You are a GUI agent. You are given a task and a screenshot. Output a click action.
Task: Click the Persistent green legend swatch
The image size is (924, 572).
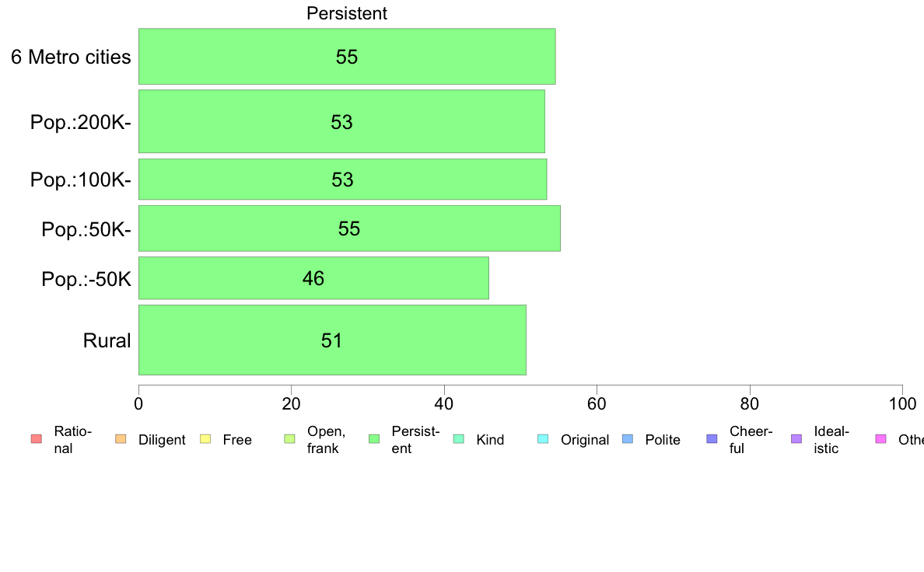coord(374,439)
